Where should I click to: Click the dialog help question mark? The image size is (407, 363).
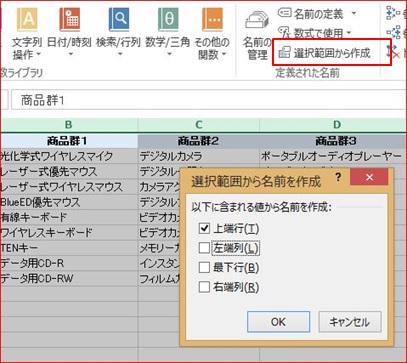coord(338,178)
